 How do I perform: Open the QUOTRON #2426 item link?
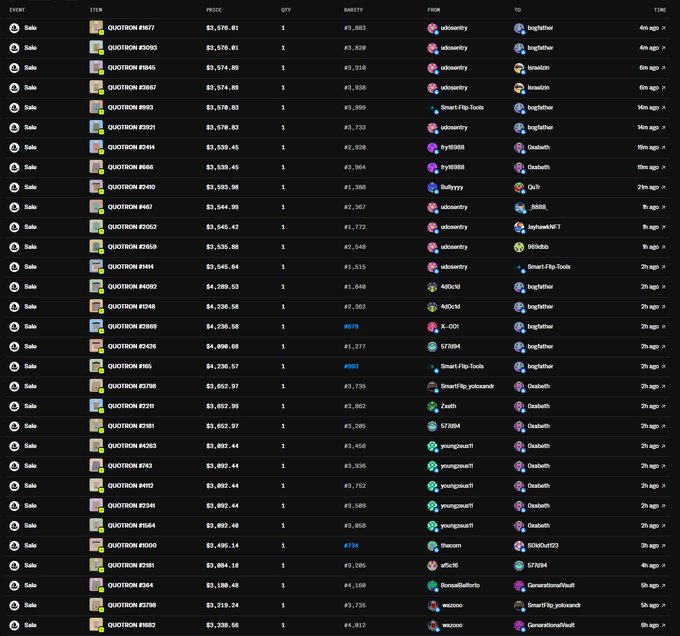132,346
